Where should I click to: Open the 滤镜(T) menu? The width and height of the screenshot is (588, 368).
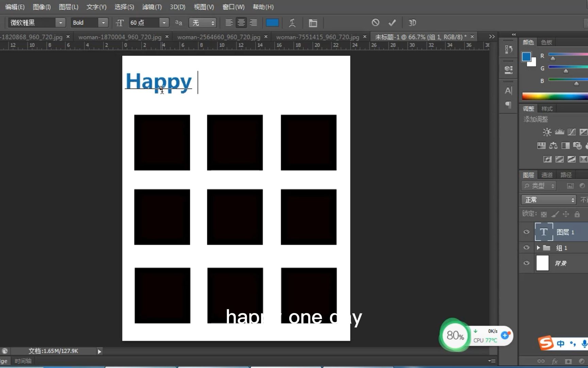pos(152,7)
